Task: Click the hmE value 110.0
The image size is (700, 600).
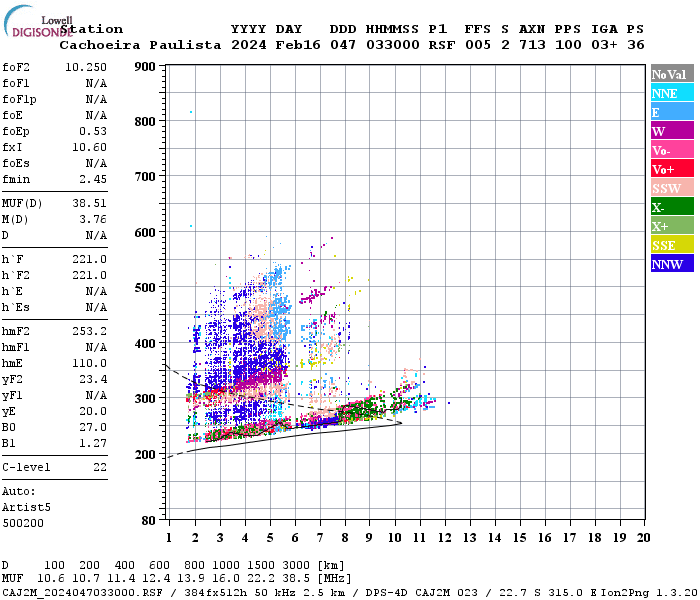Action: (x=89, y=363)
